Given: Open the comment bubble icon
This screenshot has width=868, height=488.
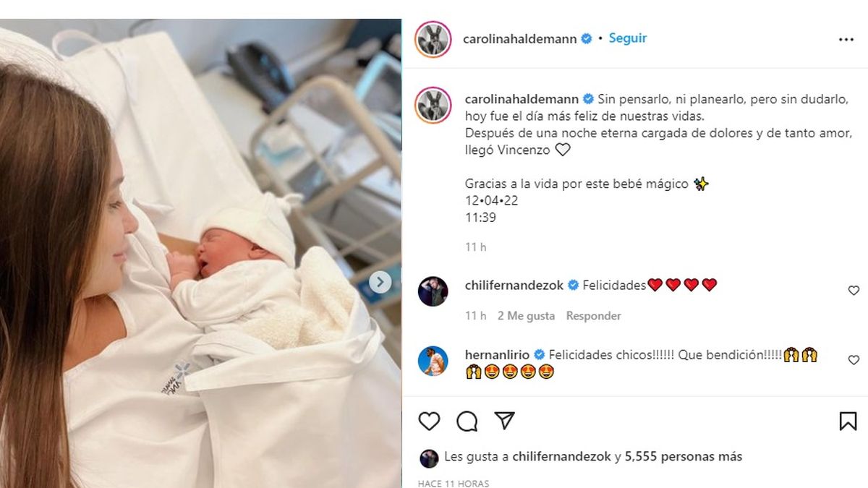Looking at the screenshot, I should click(467, 421).
